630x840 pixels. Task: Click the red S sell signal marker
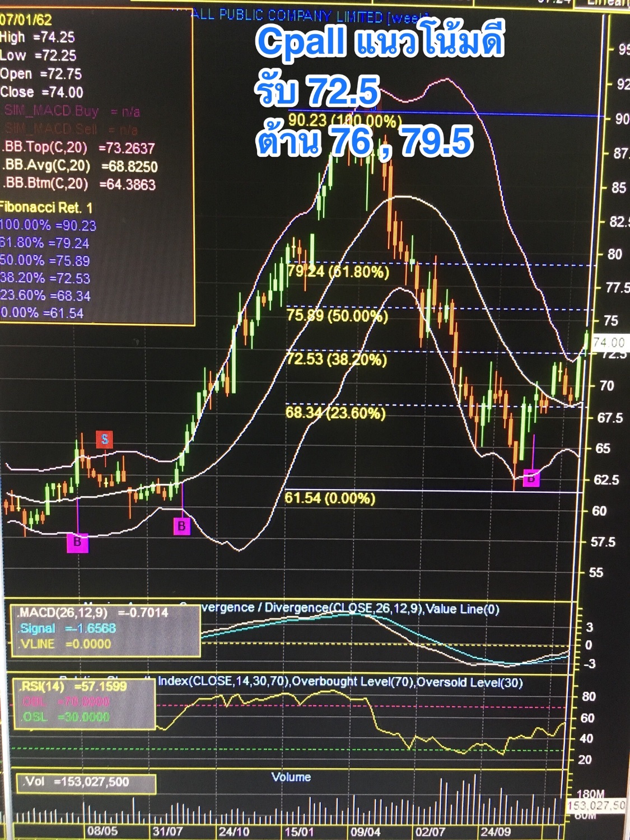tap(105, 440)
